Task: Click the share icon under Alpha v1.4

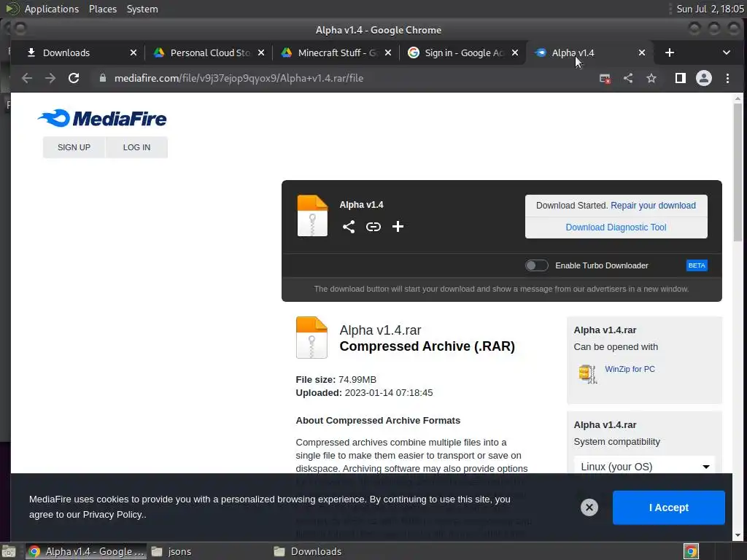Action: click(x=349, y=227)
